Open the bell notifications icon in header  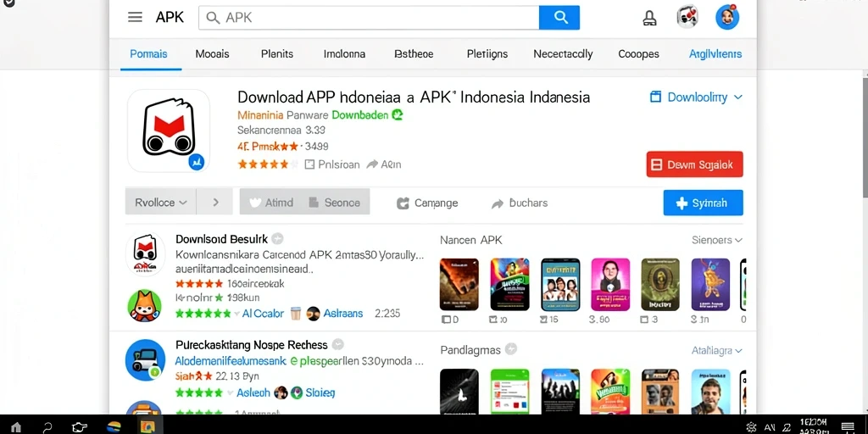649,18
